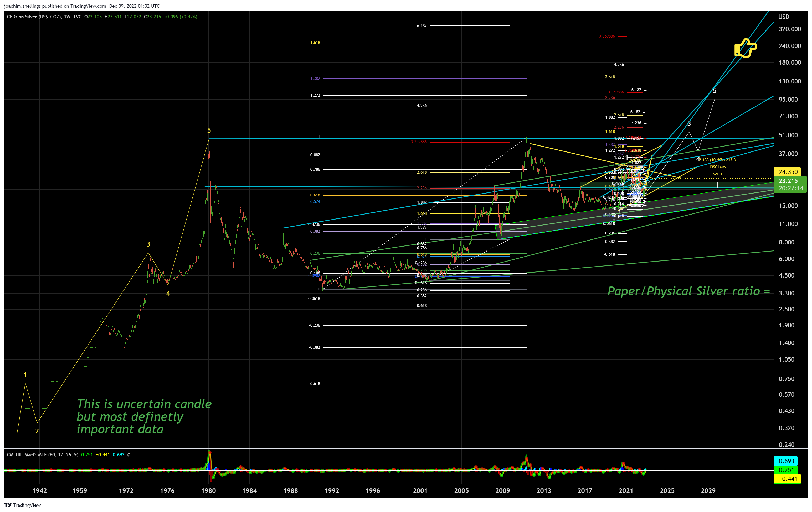
Task: Click the 95.000 price axis label
Action: tap(788, 99)
